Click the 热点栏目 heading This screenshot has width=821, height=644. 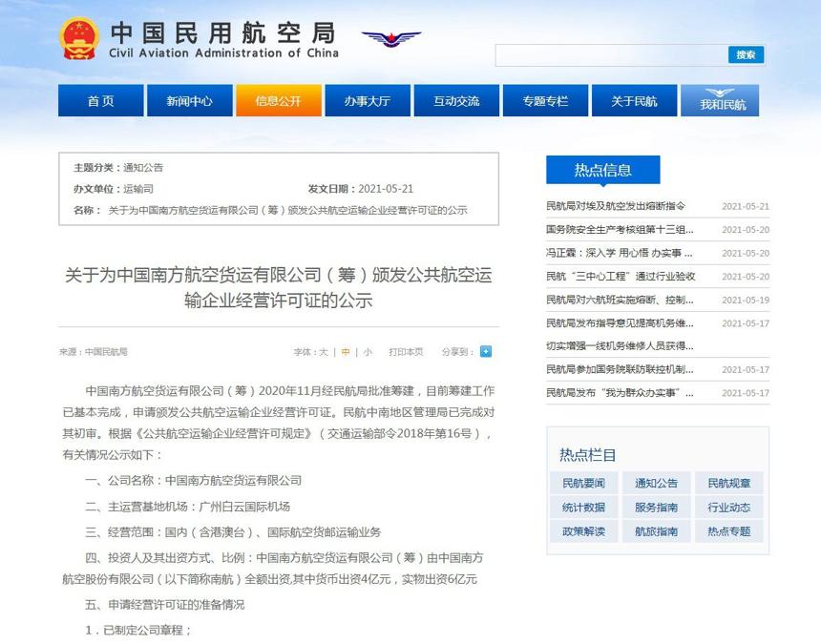[587, 455]
